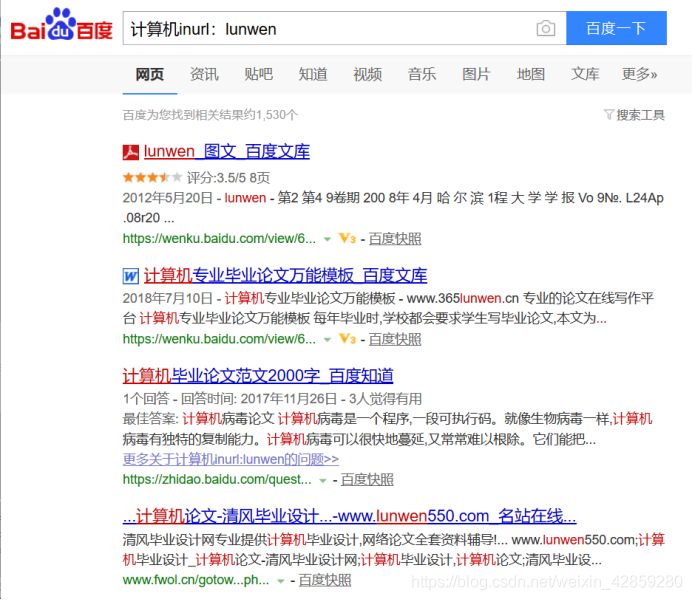Switch to the 贴吧 tab
692x600 pixels.
(x=259, y=74)
